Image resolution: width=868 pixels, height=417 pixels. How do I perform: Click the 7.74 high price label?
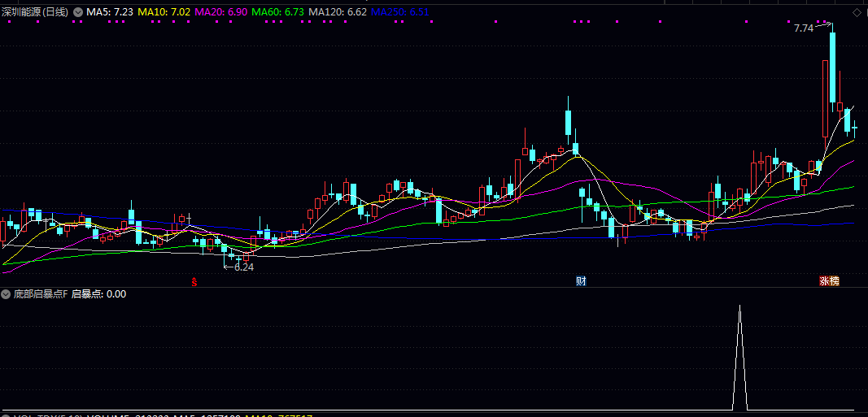(803, 28)
